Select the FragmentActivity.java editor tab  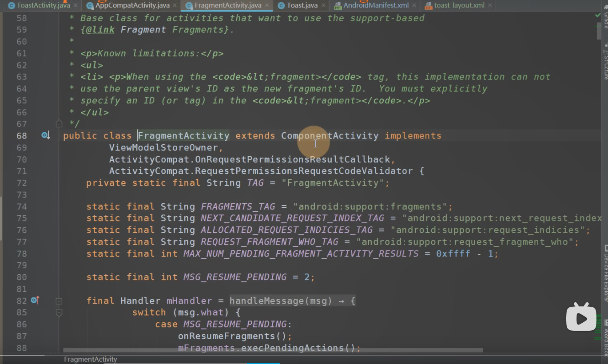pos(228,5)
